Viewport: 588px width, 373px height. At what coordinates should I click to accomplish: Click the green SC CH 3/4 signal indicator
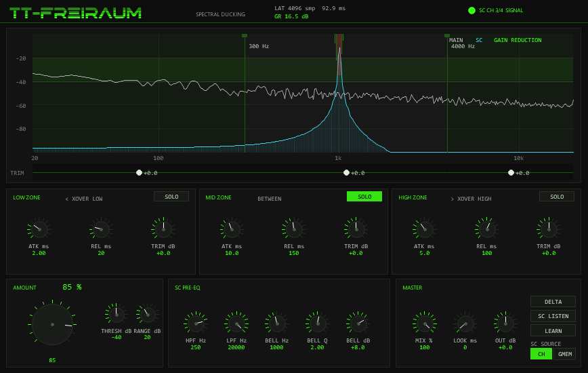tap(471, 10)
